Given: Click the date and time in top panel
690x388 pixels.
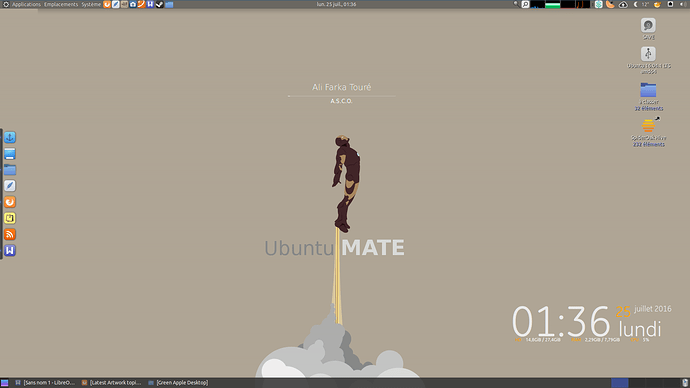Looking at the screenshot, I should point(337,4).
